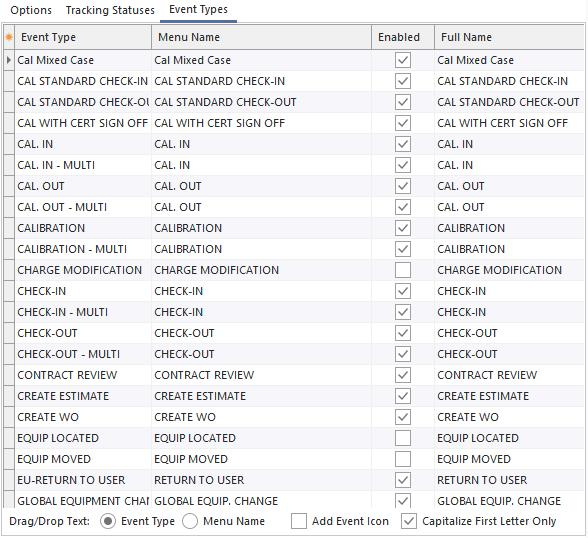Image resolution: width=588 pixels, height=538 pixels.
Task: Uncheck Enabled for Cal Mixed Case
Action: (403, 60)
